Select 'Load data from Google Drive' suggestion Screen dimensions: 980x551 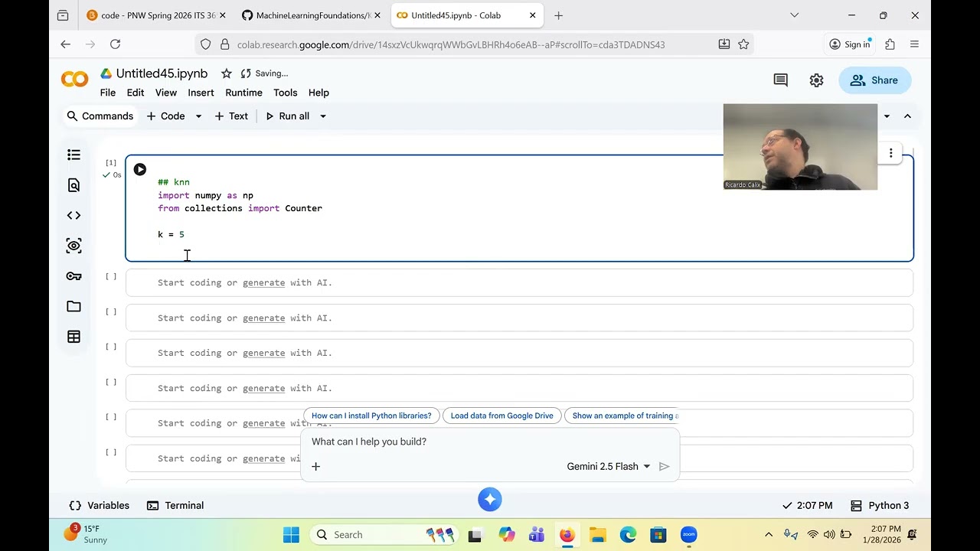(x=501, y=416)
